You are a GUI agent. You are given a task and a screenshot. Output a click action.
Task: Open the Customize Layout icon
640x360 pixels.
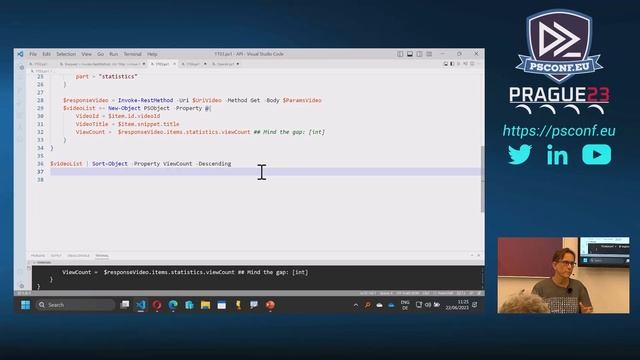coord(429,54)
